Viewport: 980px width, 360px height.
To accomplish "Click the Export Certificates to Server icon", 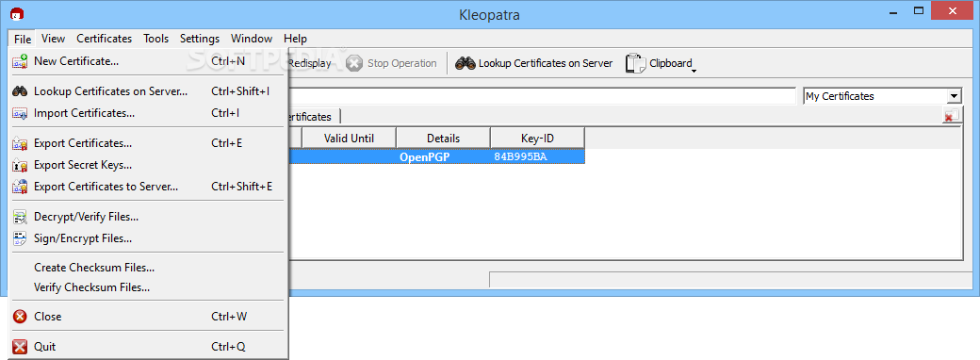I will pos(20,187).
